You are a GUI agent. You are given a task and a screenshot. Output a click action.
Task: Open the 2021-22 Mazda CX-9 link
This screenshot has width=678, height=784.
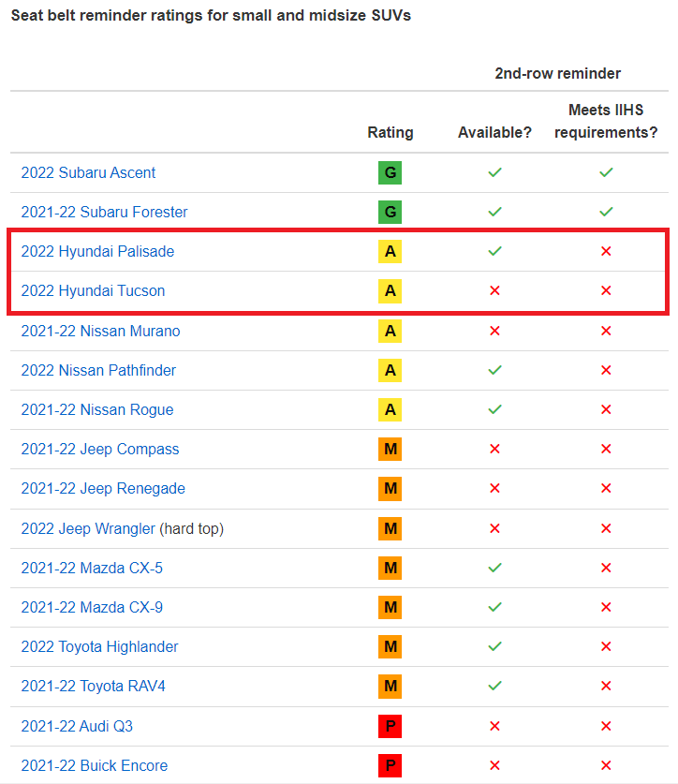pyautogui.click(x=92, y=607)
